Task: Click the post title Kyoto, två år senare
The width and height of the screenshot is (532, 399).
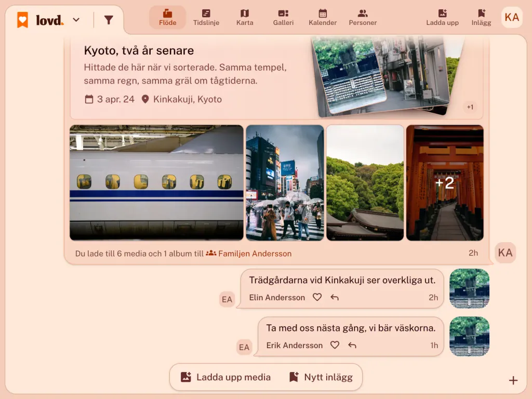Action: 139,50
